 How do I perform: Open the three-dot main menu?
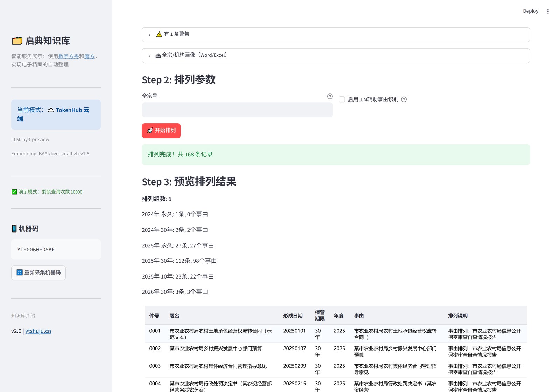click(x=548, y=11)
